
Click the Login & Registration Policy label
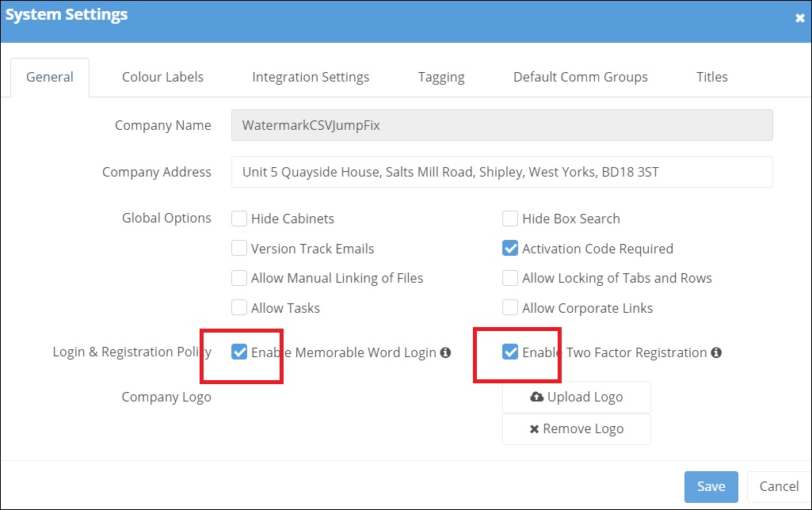132,352
